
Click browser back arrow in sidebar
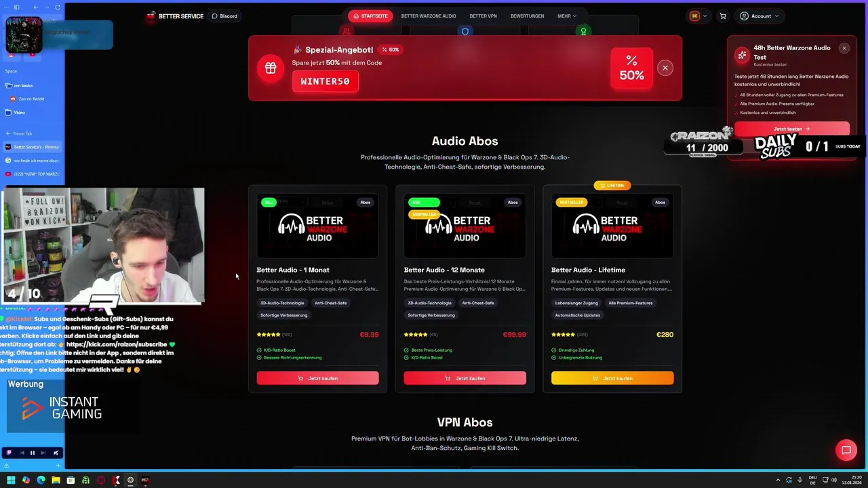pyautogui.click(x=35, y=7)
